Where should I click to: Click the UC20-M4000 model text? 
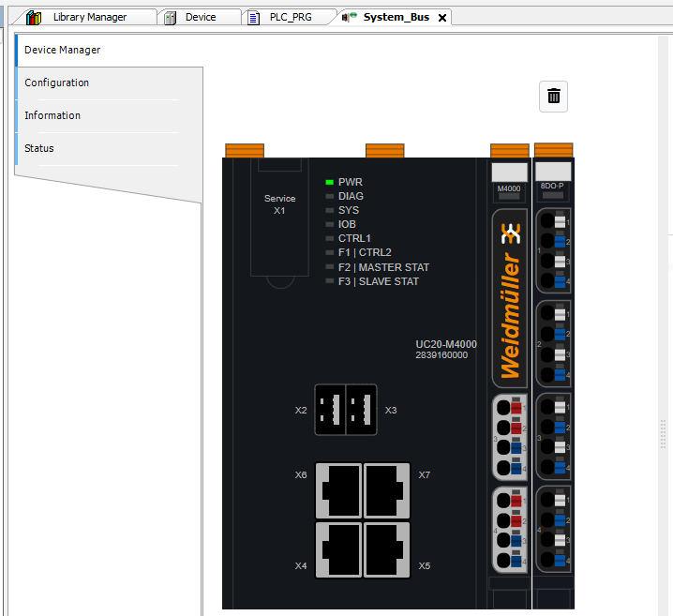click(446, 344)
